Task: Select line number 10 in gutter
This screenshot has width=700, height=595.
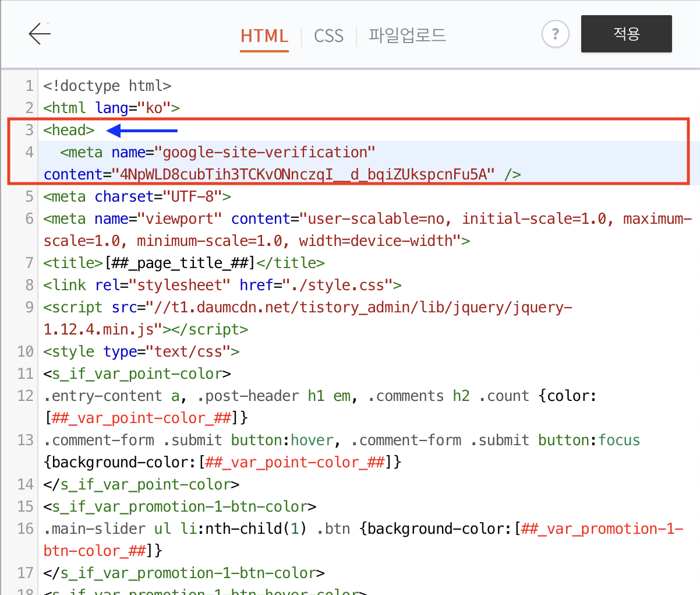Action: point(26,351)
